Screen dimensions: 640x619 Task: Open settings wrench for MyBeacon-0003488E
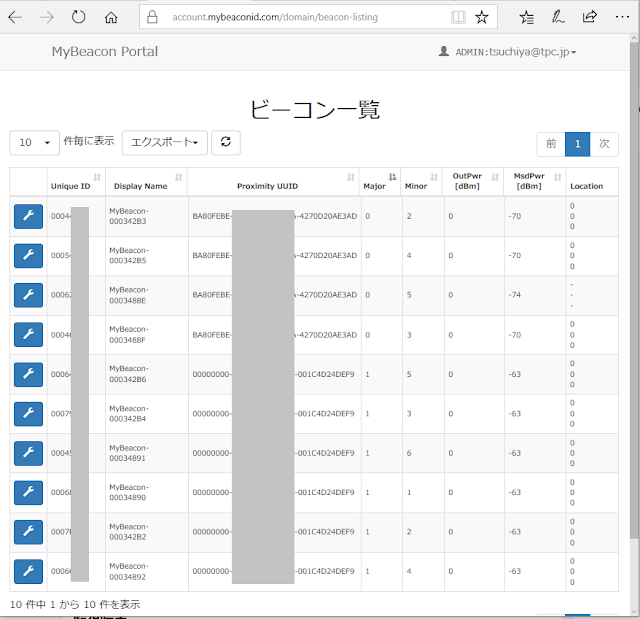[28, 295]
